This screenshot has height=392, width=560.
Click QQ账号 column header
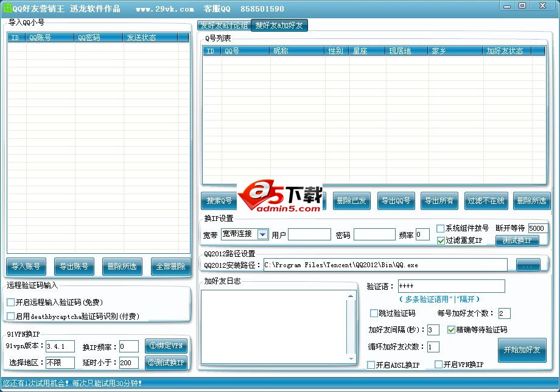(x=50, y=38)
